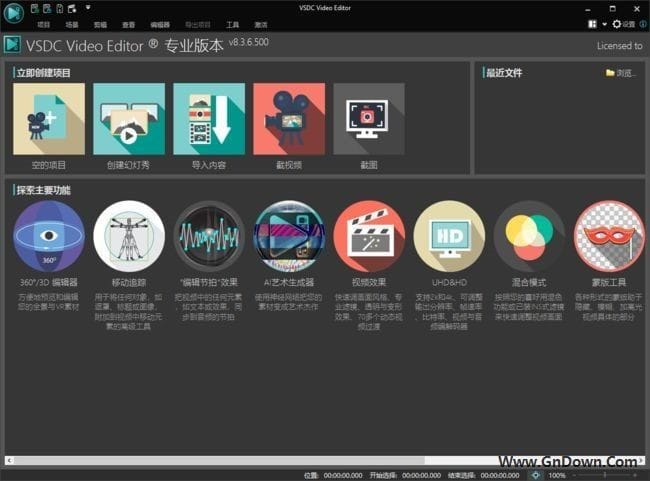Click the 创建幻灯秀 label text
Screen dimensions: 650x481
(x=128, y=165)
